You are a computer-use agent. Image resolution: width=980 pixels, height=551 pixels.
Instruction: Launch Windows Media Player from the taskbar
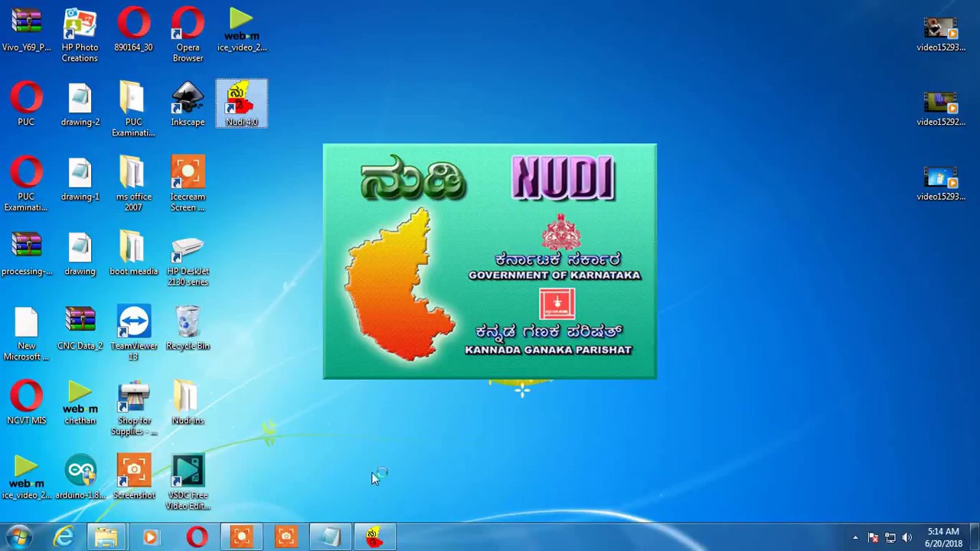(151, 537)
